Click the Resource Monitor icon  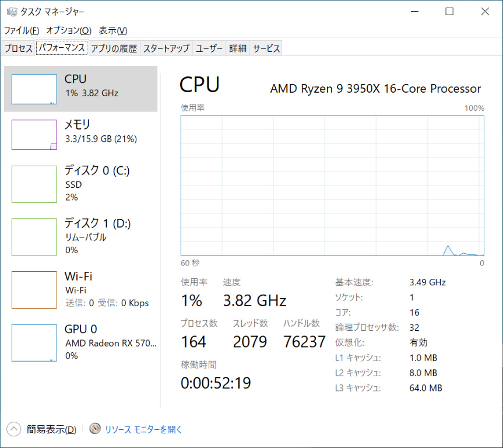95,429
